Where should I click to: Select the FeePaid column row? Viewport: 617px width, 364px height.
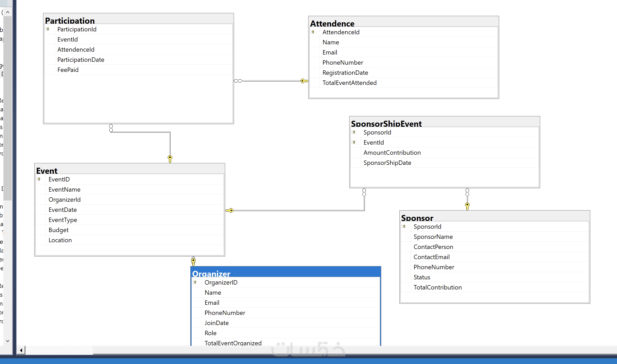point(68,70)
